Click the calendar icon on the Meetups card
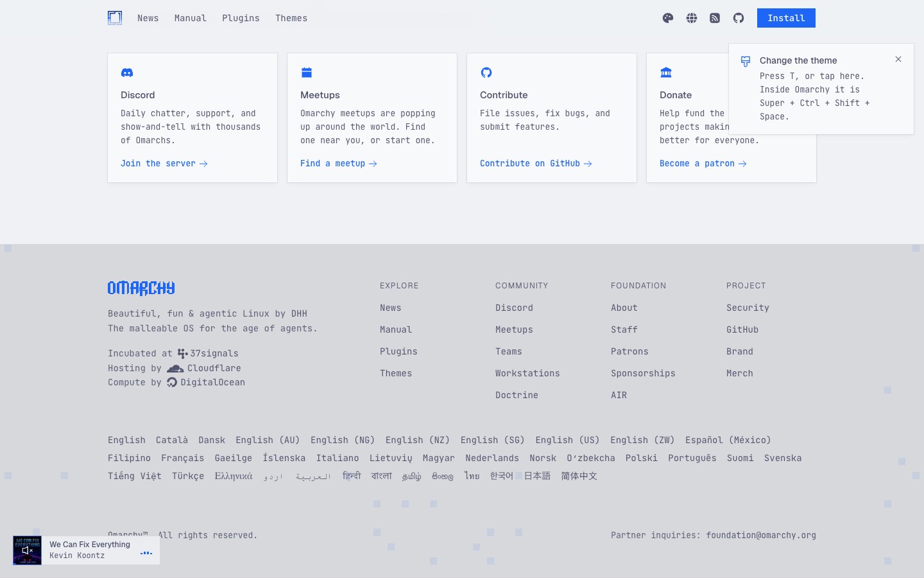 pyautogui.click(x=307, y=73)
